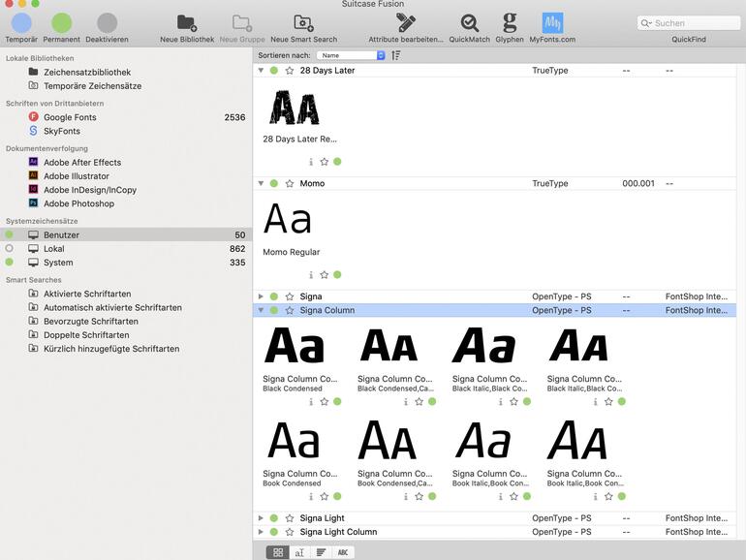Toggle favorite star for Momo font
Image resolution: width=746 pixels, height=560 pixels.
coord(289,183)
